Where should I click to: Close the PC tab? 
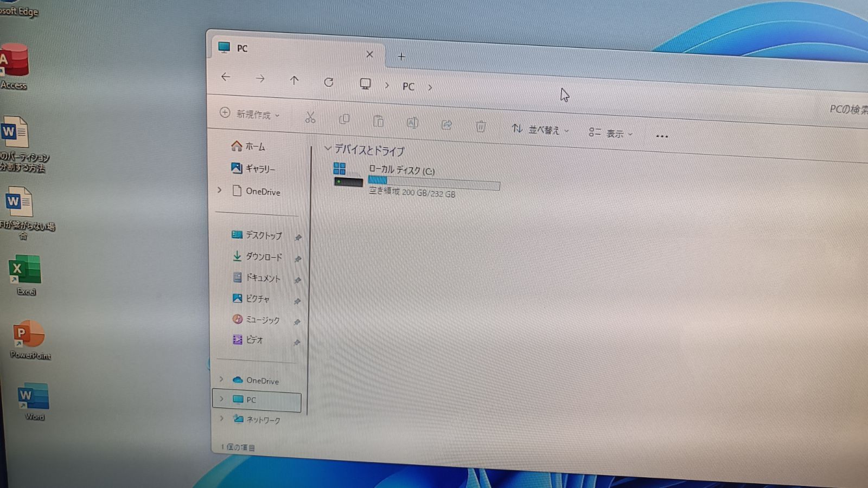tap(369, 54)
